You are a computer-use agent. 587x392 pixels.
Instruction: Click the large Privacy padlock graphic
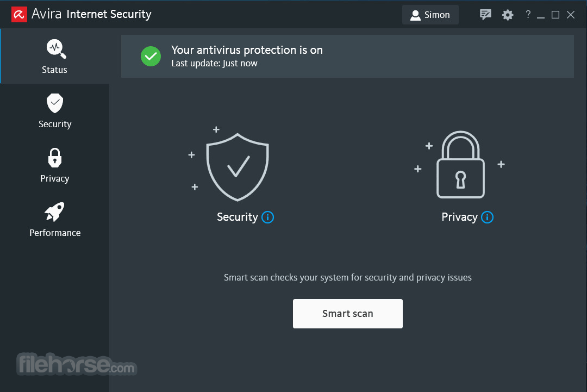(460, 164)
